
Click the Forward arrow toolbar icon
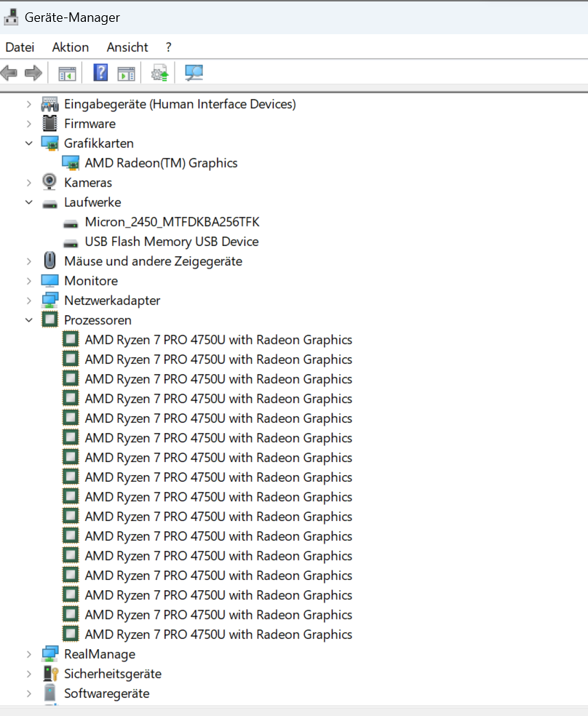pyautogui.click(x=33, y=73)
